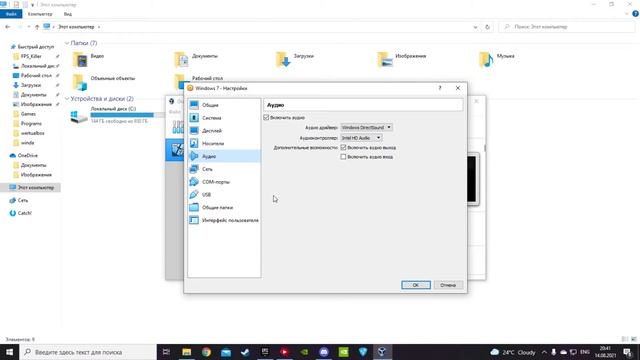Open the Windows Start menu
The image size is (640, 360).
tap(9, 352)
